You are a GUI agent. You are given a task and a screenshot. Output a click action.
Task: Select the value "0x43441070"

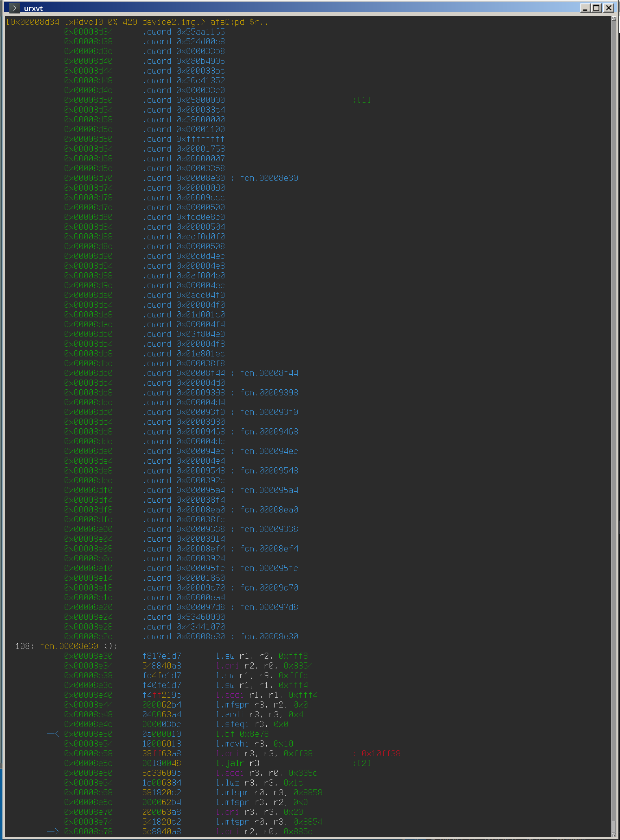pos(200,627)
